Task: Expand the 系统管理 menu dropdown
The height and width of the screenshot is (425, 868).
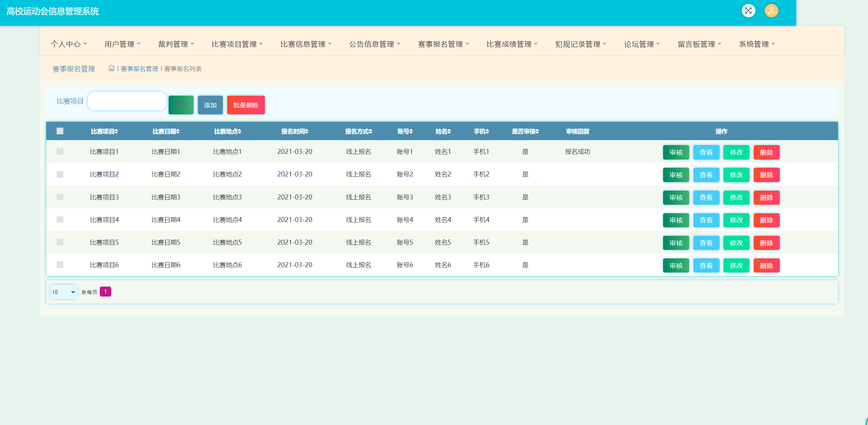Action: pyautogui.click(x=757, y=44)
